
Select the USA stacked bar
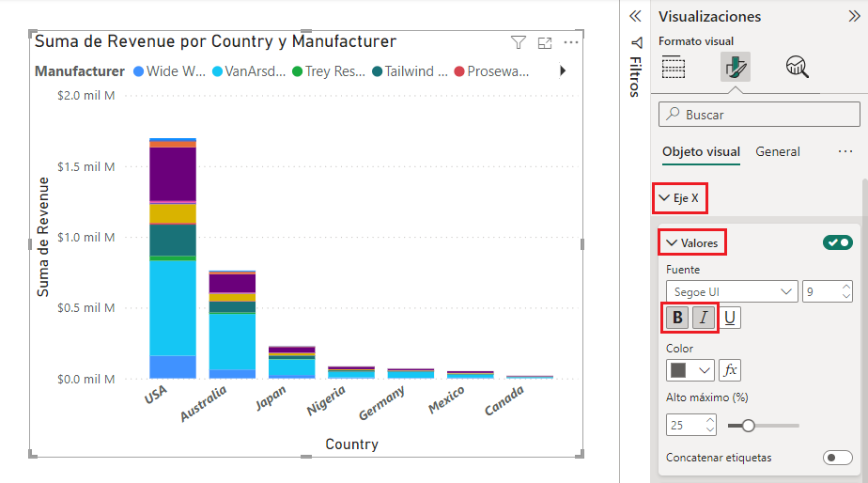pos(173,258)
